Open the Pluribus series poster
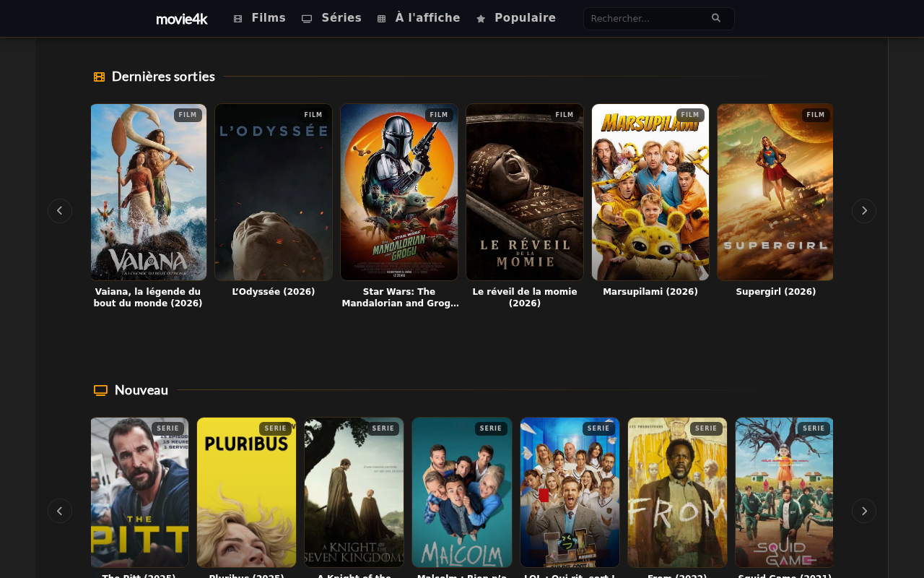The image size is (924, 578). click(247, 493)
